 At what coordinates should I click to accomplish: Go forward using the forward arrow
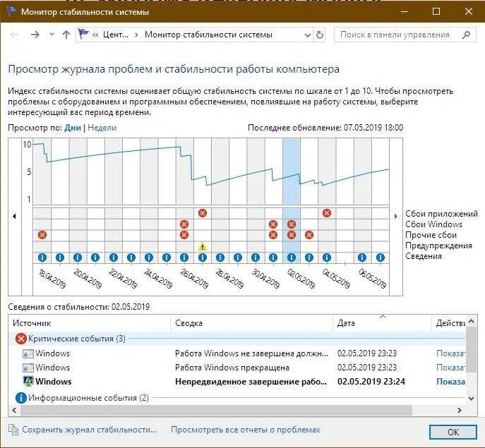point(35,35)
